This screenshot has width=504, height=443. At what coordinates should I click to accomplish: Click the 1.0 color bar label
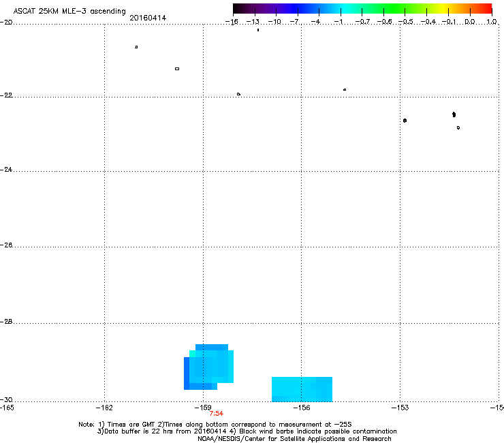tap(492, 22)
